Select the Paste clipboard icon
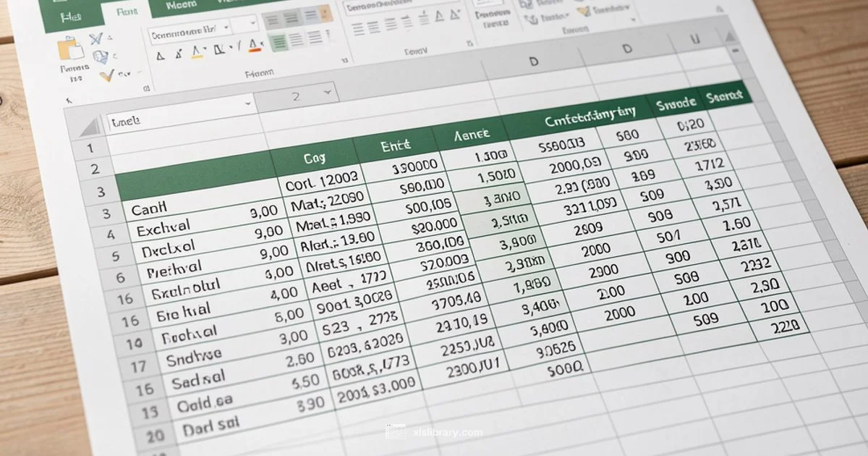Screen dimensions: 868x456 point(72,47)
